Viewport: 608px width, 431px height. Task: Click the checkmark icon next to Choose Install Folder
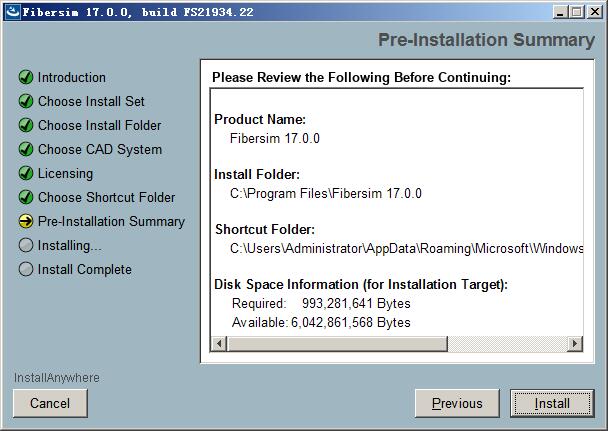(26, 125)
